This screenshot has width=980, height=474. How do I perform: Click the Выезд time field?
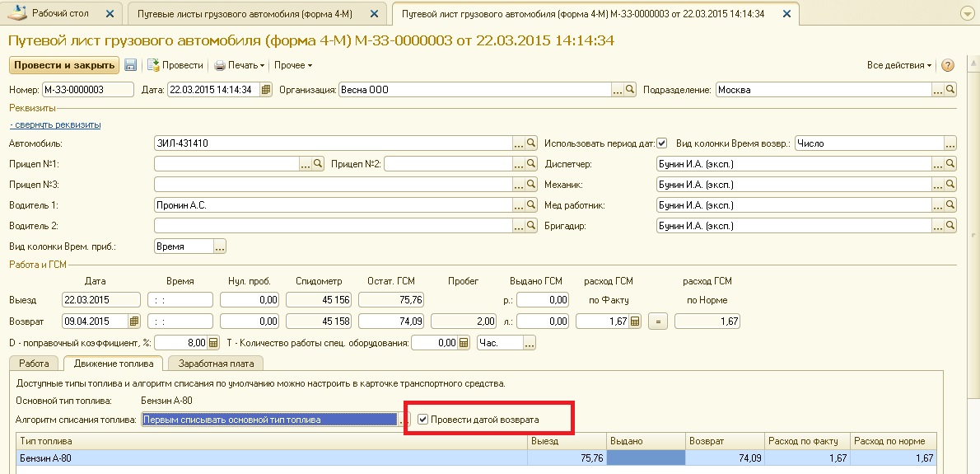pyautogui.click(x=180, y=299)
